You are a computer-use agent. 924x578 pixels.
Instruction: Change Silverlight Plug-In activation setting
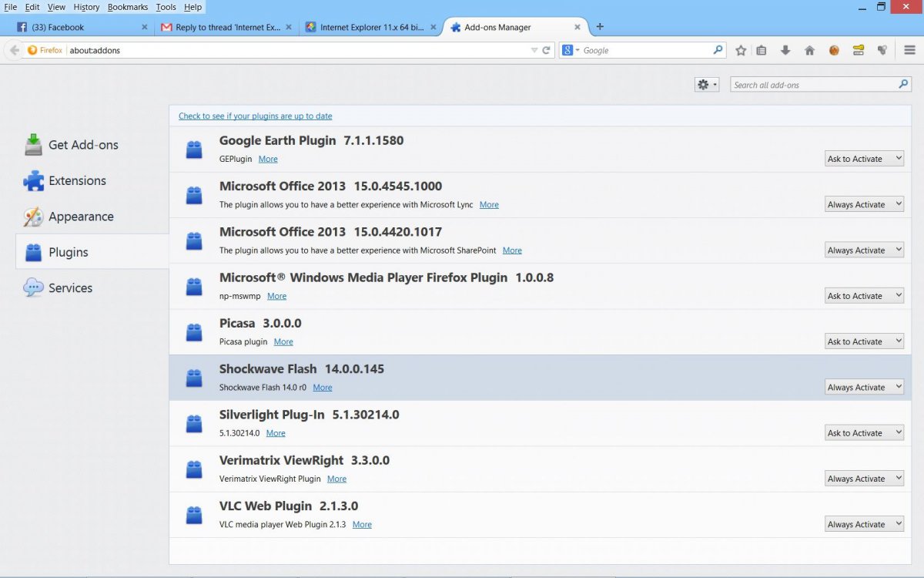coord(864,432)
